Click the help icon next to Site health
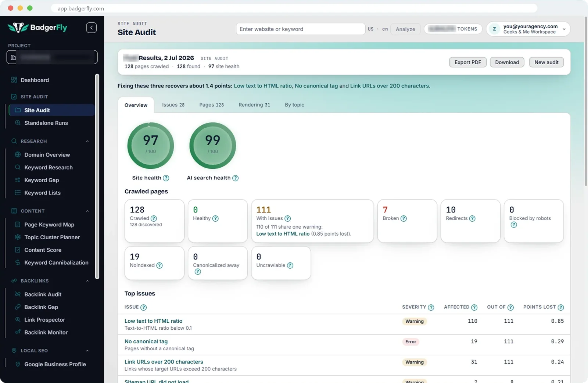Screen dimensions: 588x383 tap(166, 178)
